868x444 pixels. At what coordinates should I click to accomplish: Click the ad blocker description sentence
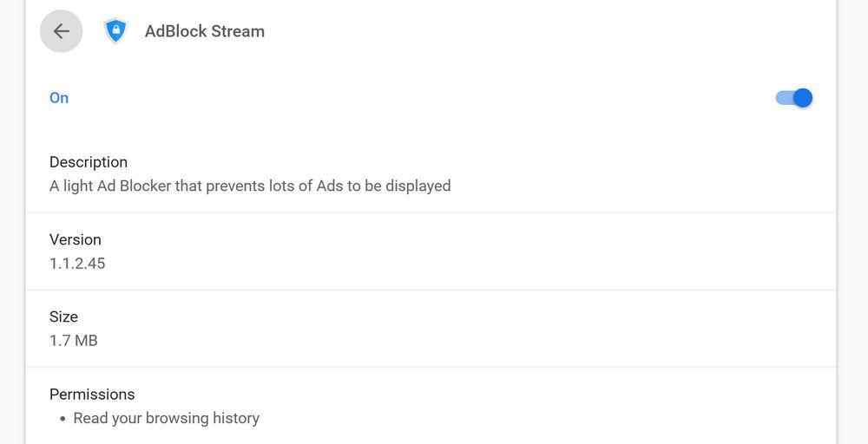click(x=250, y=186)
